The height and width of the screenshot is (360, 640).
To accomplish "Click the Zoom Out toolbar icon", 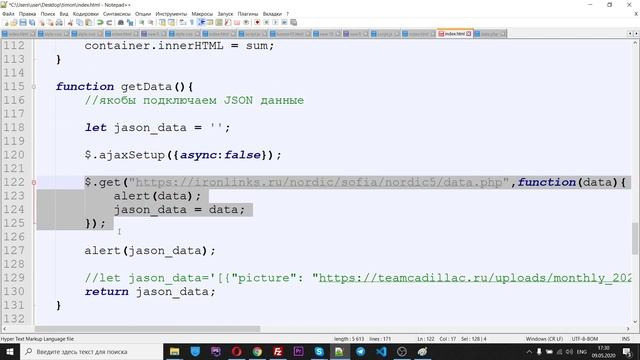I will coord(151,22).
